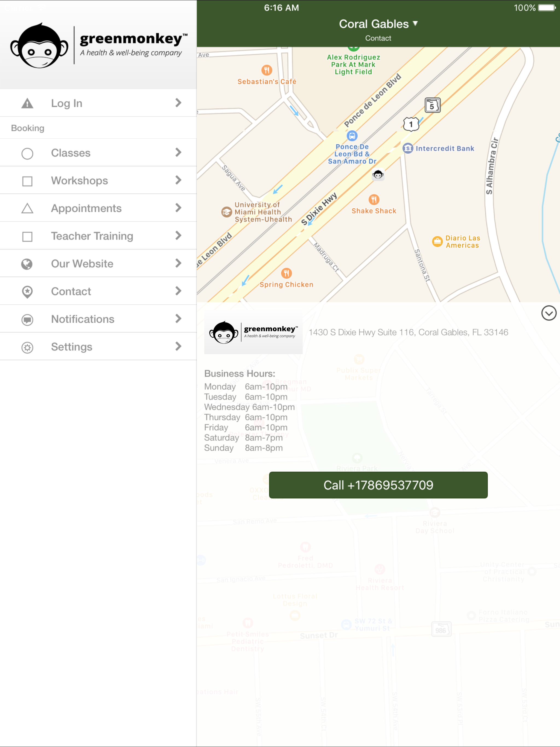Tap the Spring Chicken label on the map

pos(286,285)
